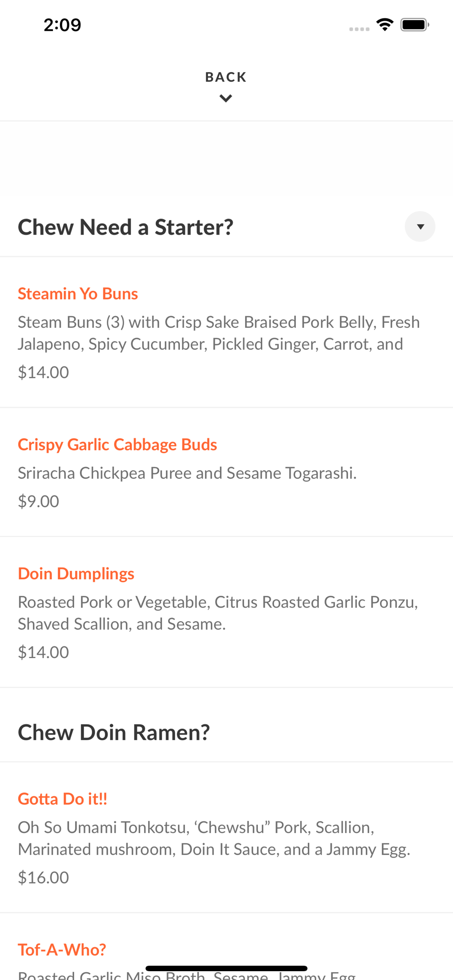
Task: Click the $9.00 cabbage buds price
Action: pyautogui.click(x=38, y=501)
